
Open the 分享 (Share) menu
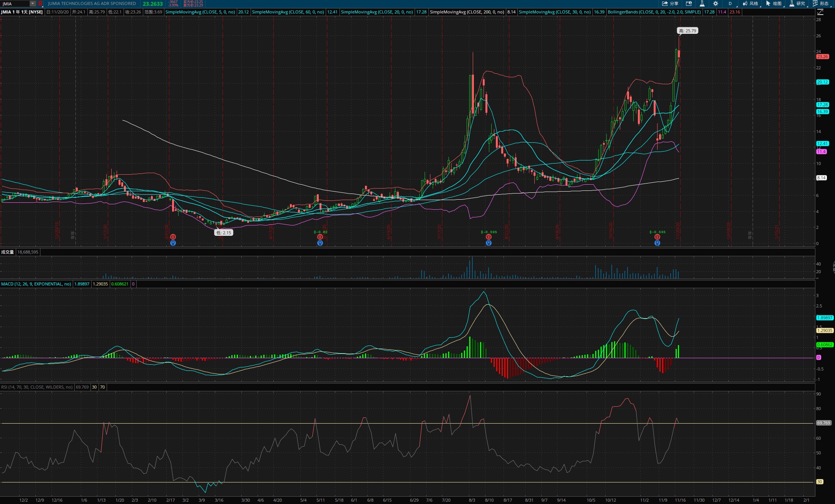670,3
